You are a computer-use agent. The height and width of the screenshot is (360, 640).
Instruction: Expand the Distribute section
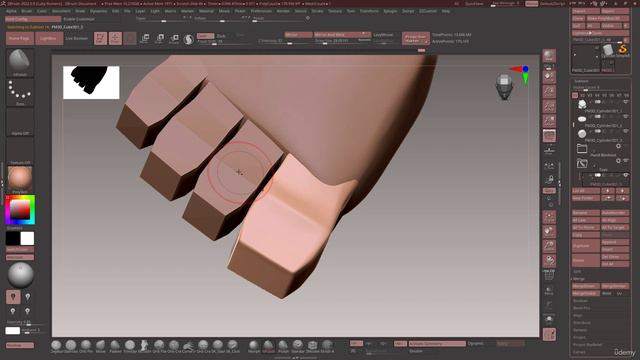point(582,323)
